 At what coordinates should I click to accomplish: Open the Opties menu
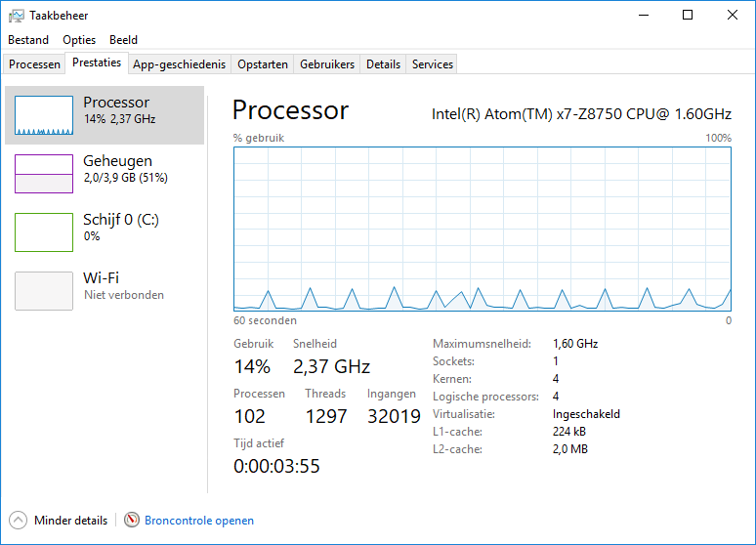[x=79, y=40]
